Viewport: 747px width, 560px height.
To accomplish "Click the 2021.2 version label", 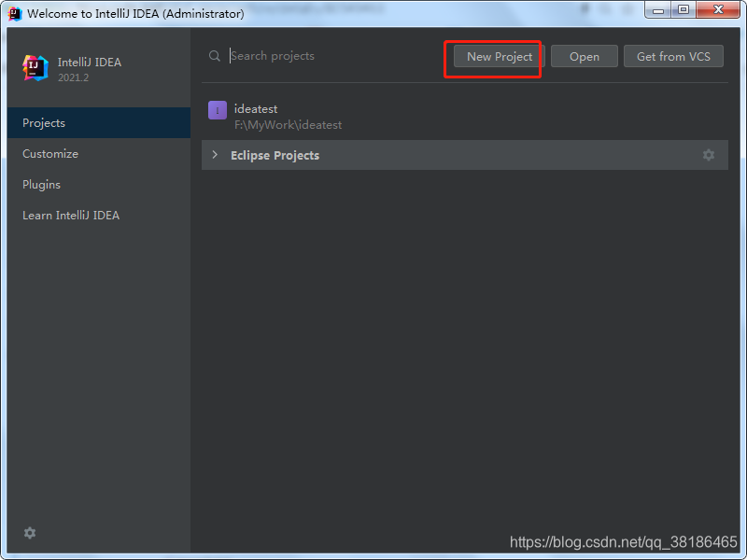I will [74, 77].
